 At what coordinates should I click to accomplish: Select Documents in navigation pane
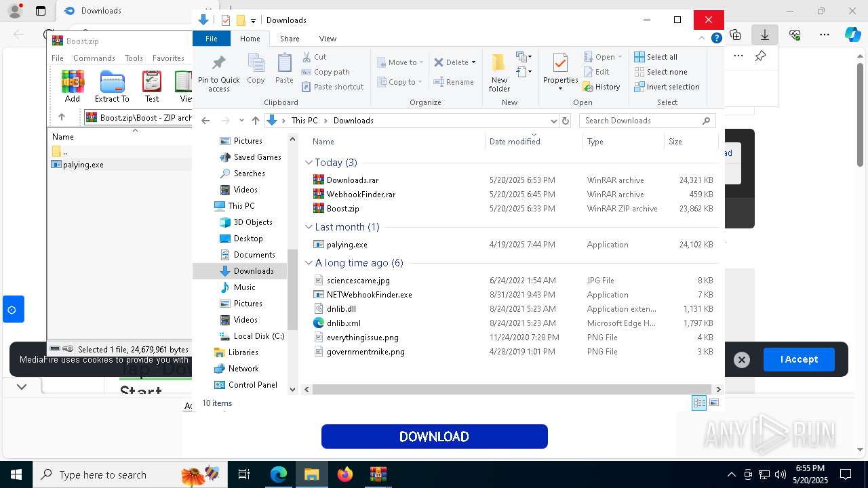tap(248, 255)
